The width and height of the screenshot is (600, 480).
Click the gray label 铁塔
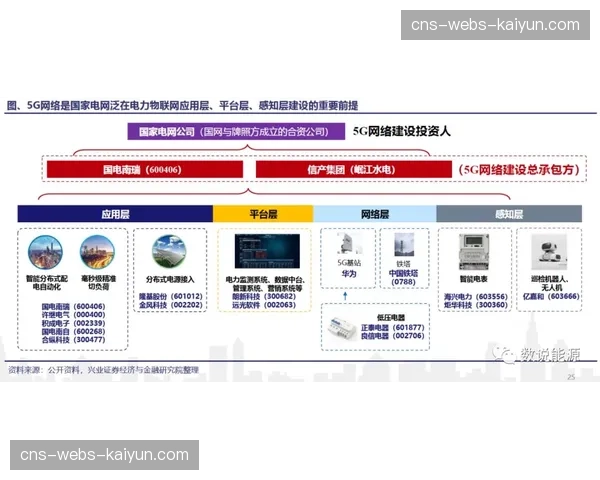click(403, 264)
